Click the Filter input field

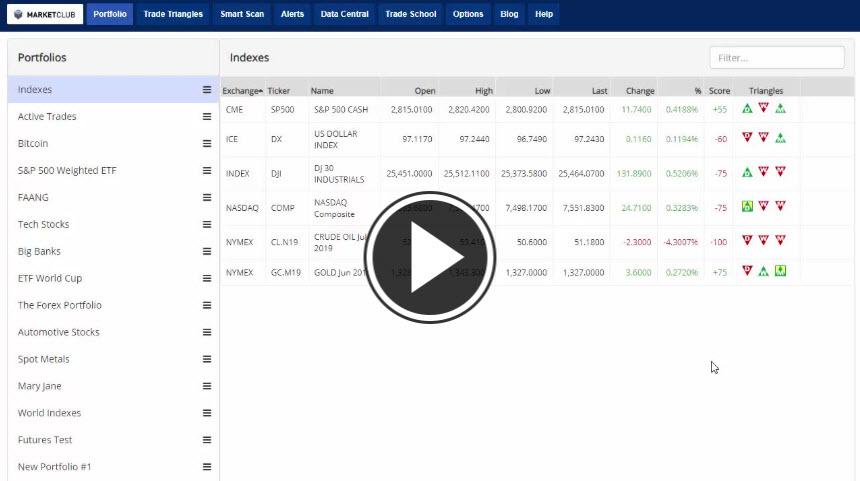[777, 58]
